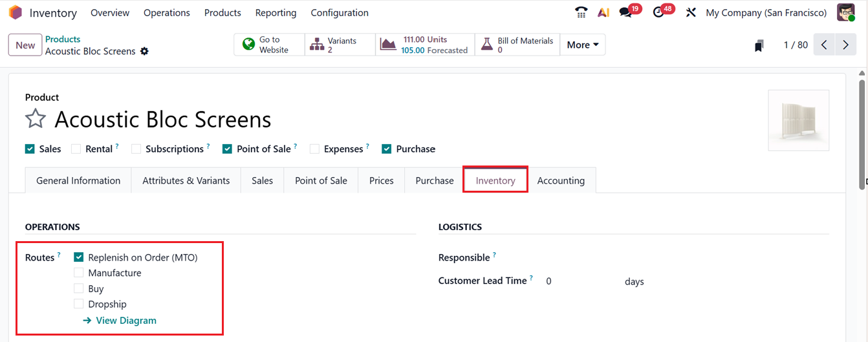Tick the Buy route checkbox
Viewport: 868px width, 342px height.
[x=79, y=288]
